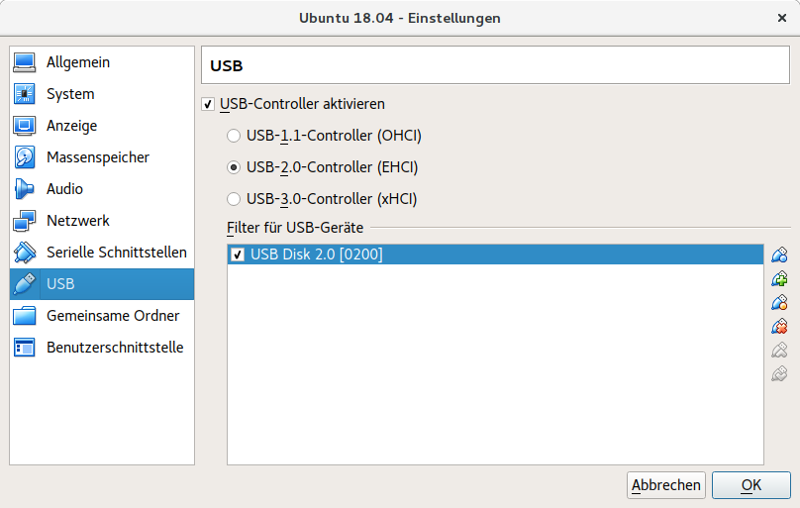800x508 pixels.
Task: Confirm settings with OK button
Action: click(751, 485)
